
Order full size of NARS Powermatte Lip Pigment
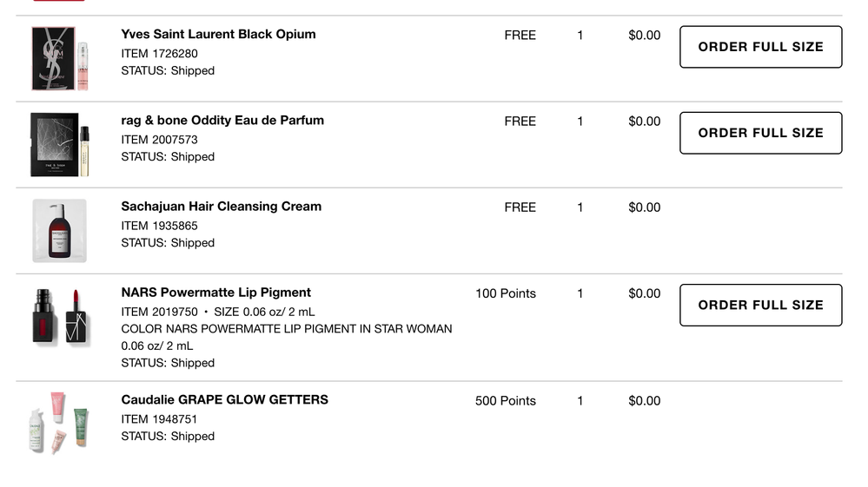[x=760, y=305]
